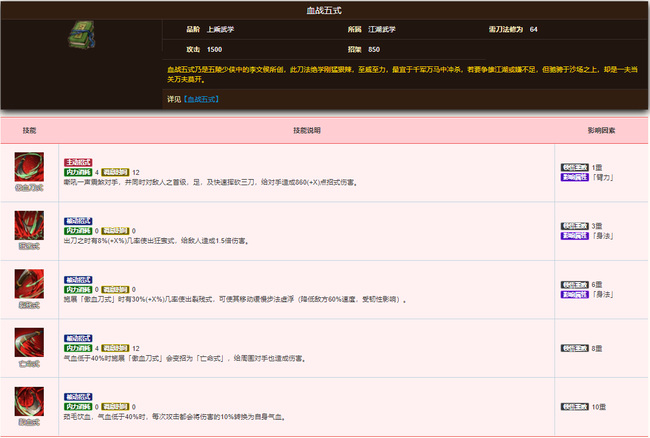The image size is (650, 438).
Task: Click the dark tag beside 1重
Action: (575, 167)
